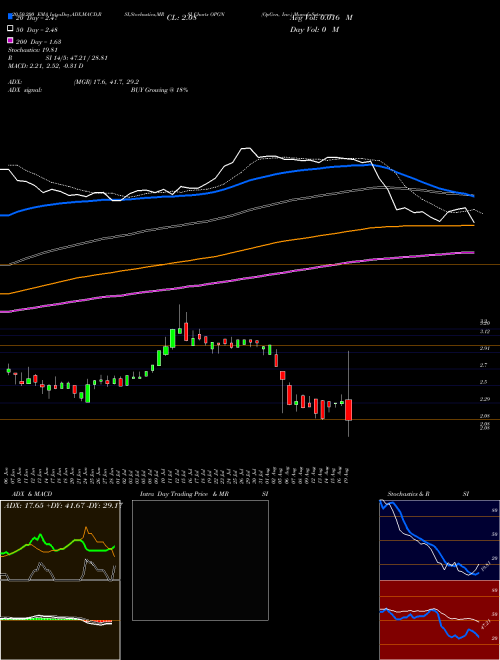Click the 'ADX & MACD' panel title
The width and height of the screenshot is (500, 660).
click(32, 494)
